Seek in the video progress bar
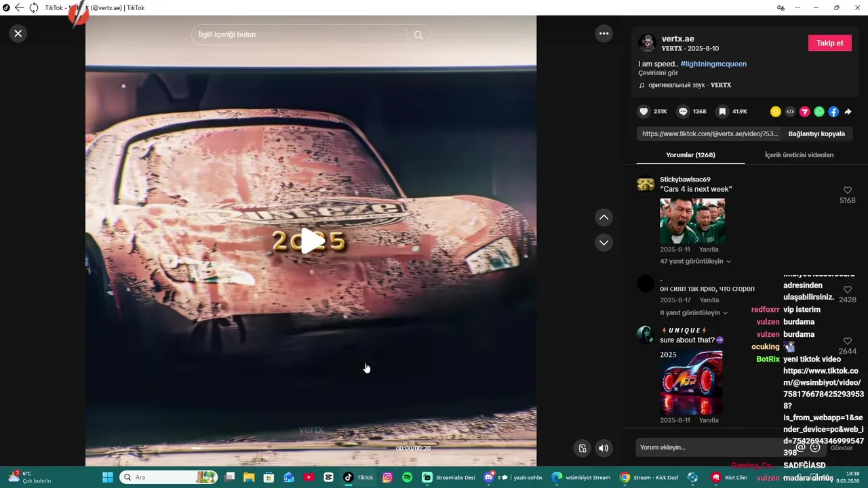 pyautogui.click(x=290, y=448)
